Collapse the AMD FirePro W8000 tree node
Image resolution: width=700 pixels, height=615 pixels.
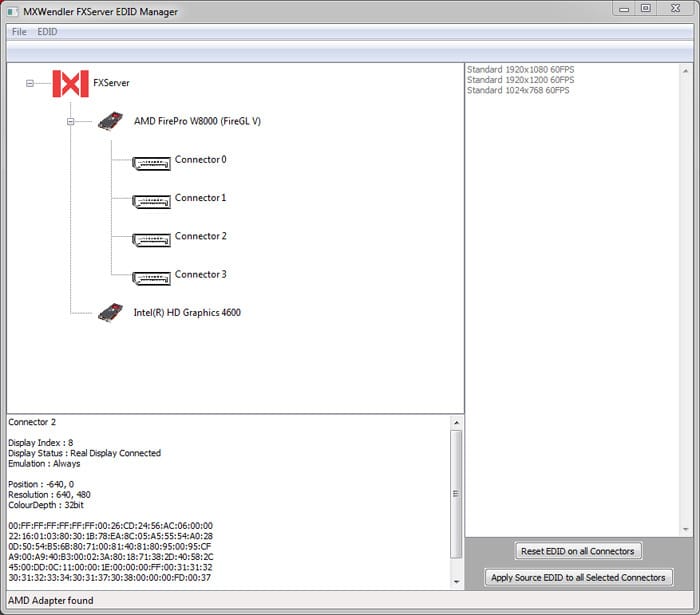(x=70, y=122)
